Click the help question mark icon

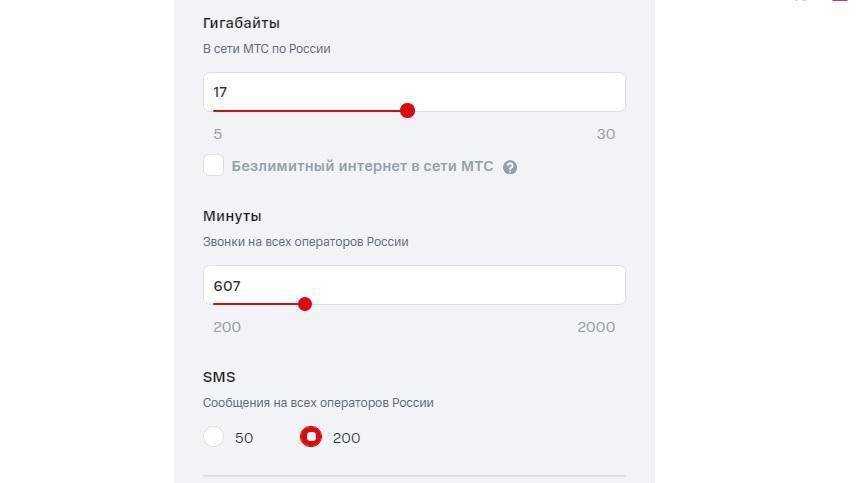point(510,167)
